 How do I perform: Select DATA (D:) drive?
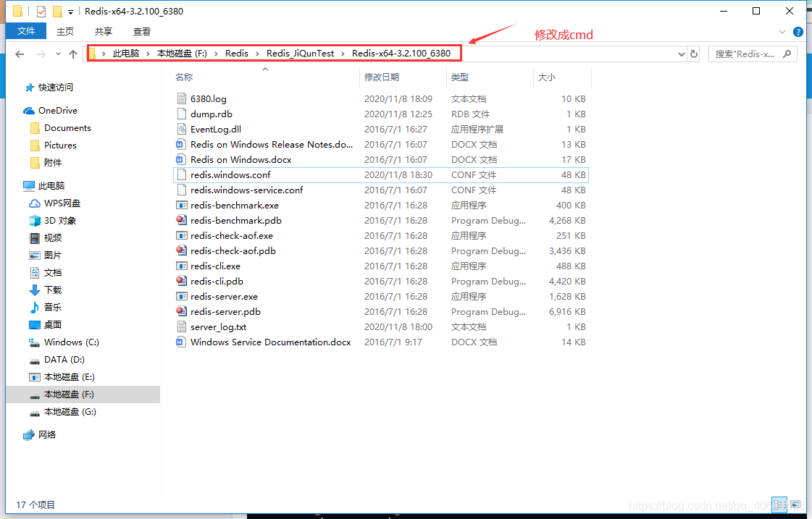pyautogui.click(x=64, y=360)
